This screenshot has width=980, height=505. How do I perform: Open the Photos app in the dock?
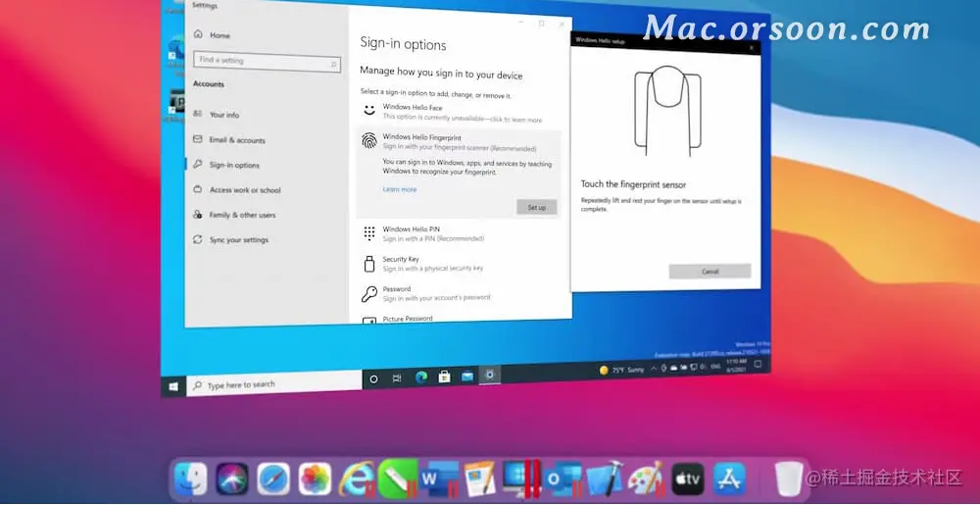pos(315,480)
